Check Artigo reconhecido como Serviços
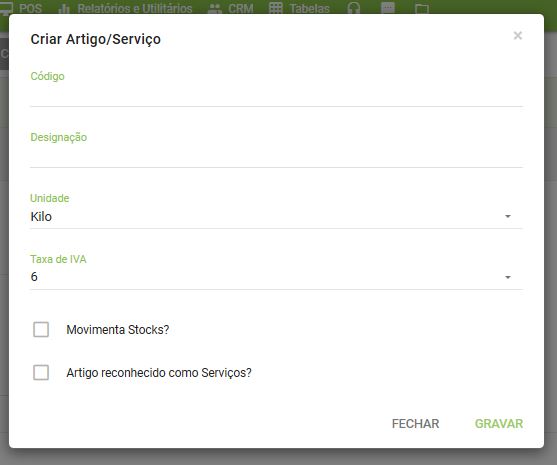This screenshot has height=465, width=557. (x=41, y=373)
